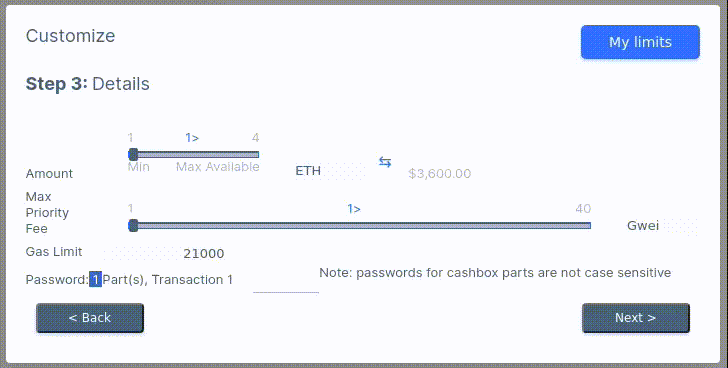Image resolution: width=728 pixels, height=368 pixels.
Task: Click the Max Available label
Action: pos(217,167)
